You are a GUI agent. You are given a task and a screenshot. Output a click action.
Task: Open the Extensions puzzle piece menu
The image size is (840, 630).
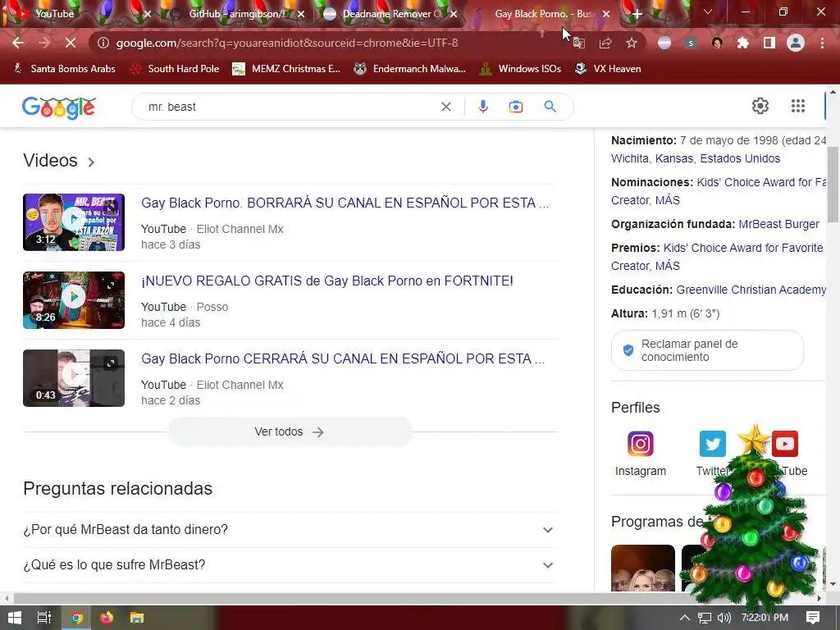click(743, 43)
